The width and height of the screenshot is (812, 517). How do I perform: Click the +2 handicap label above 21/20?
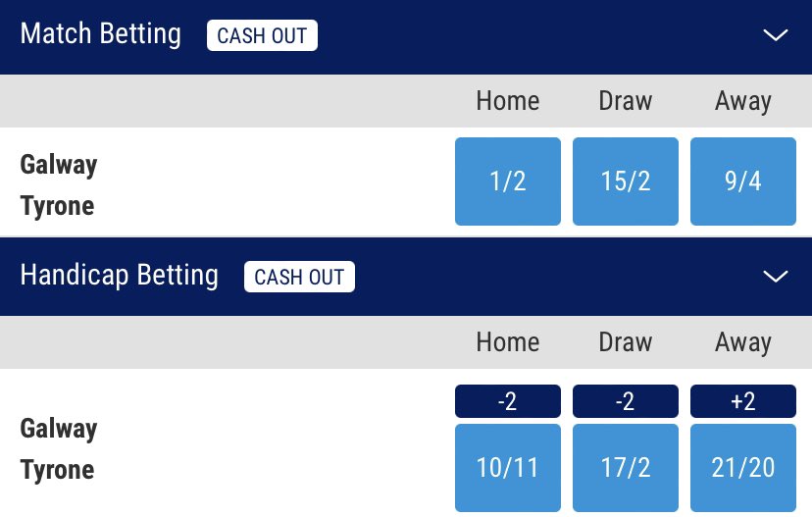(743, 401)
